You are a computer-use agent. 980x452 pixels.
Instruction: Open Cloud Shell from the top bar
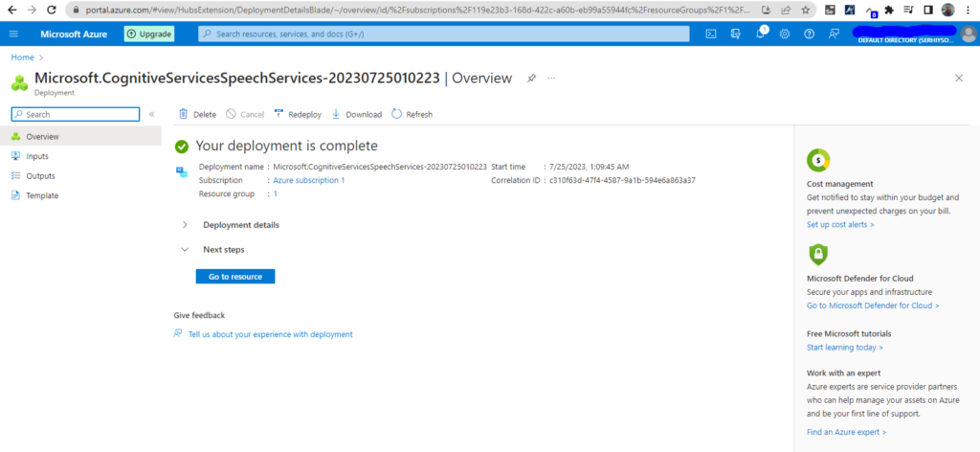711,34
